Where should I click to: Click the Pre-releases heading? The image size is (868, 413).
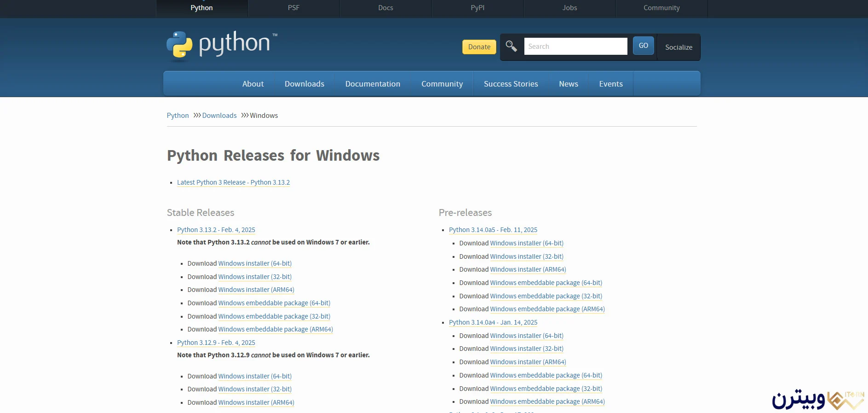click(465, 213)
